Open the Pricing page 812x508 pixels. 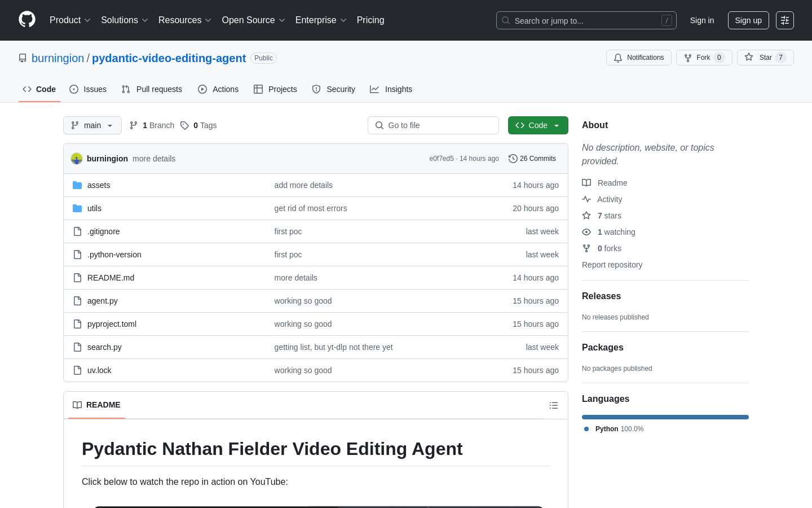pyautogui.click(x=370, y=20)
